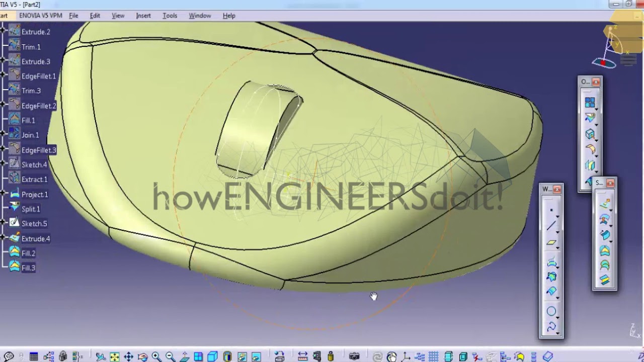Click the Zoom Out magnifier

[170, 356]
